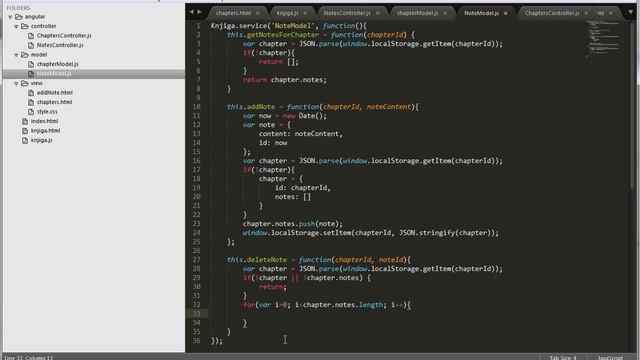
Task: Collapse the model folder arrow
Action: point(16,55)
